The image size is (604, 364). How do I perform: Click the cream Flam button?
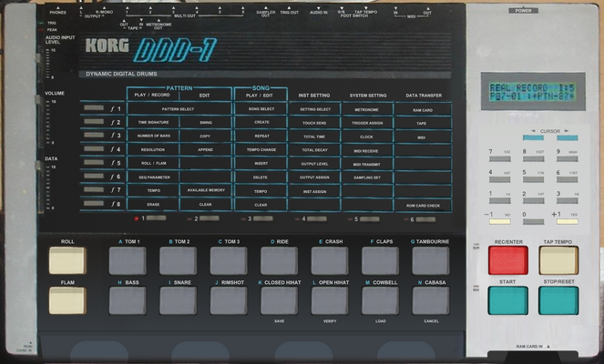[67, 300]
